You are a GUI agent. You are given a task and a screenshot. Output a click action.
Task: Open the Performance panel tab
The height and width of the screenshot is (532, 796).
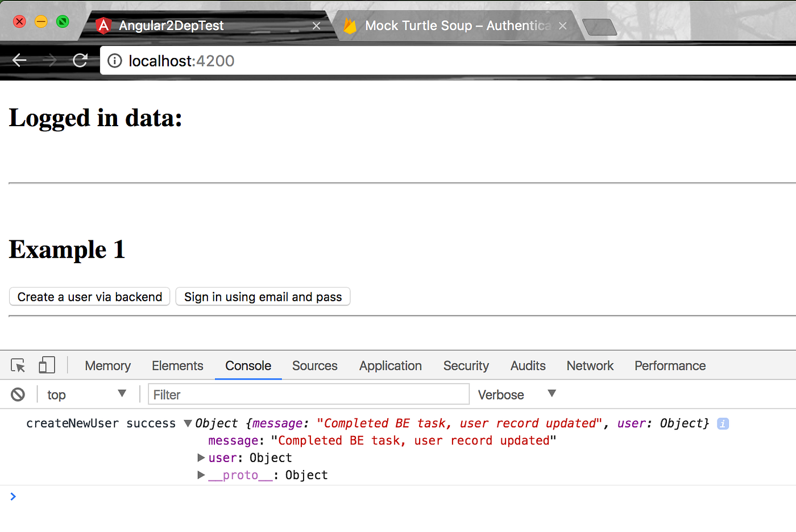(670, 365)
